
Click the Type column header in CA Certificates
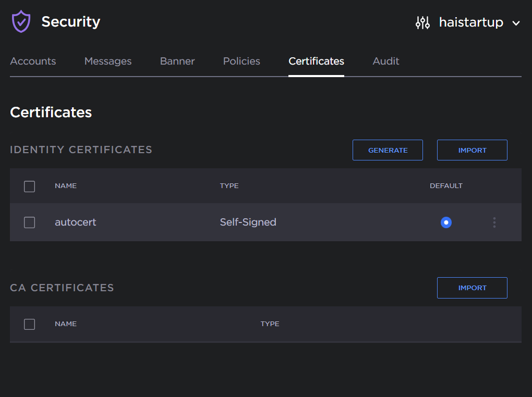(270, 324)
